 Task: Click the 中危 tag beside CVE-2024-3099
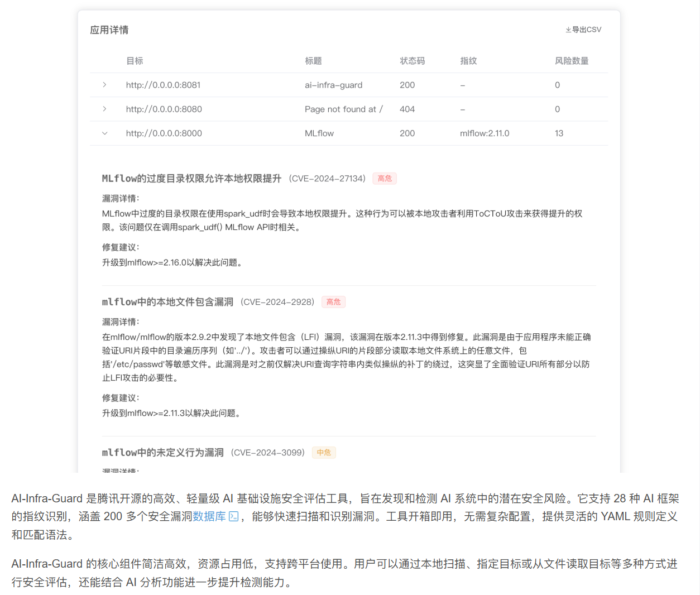pyautogui.click(x=324, y=453)
